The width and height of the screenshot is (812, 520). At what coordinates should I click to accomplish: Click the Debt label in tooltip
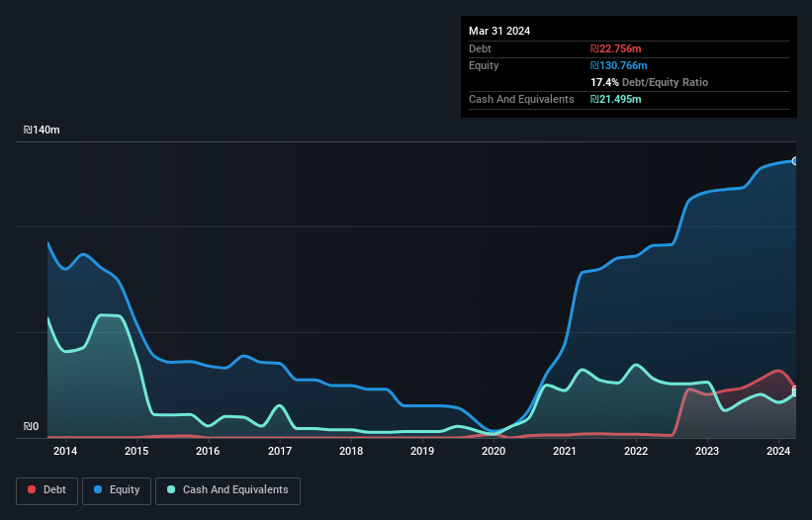click(480, 48)
